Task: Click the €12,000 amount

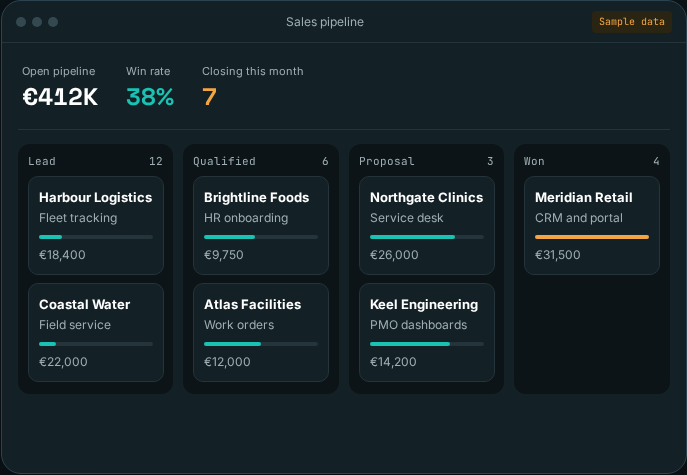Action: [227, 362]
